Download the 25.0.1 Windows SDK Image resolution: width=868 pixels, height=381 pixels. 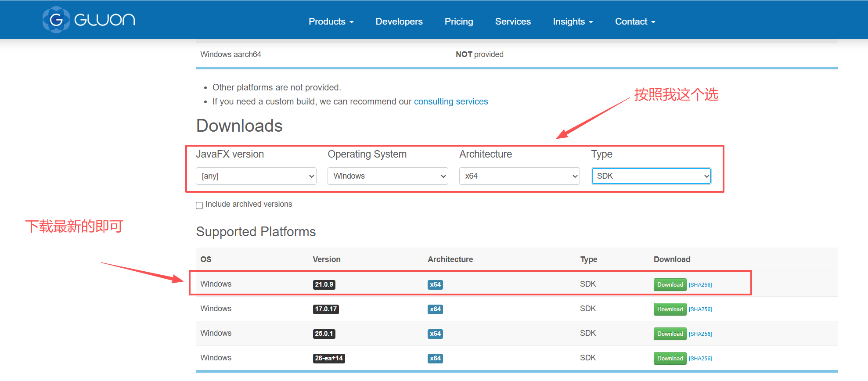670,334
